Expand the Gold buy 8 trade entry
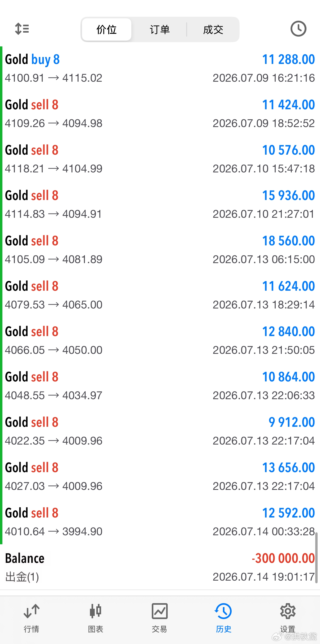Screen dimensions: 320x644 point(160,68)
